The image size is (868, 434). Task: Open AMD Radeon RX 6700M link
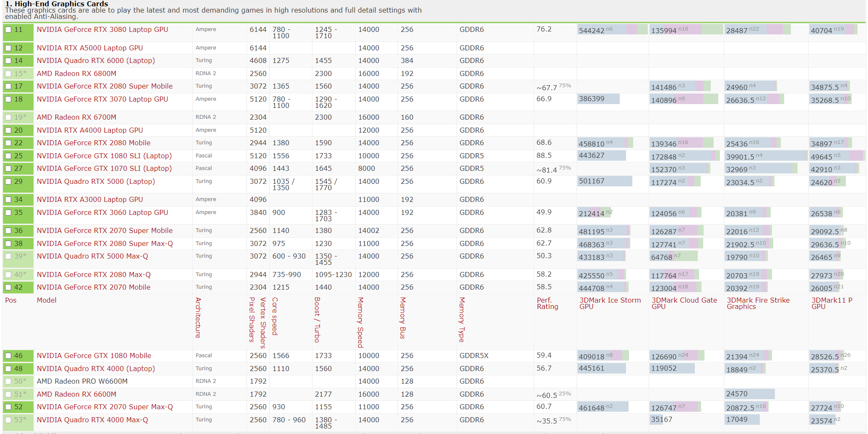coord(76,117)
